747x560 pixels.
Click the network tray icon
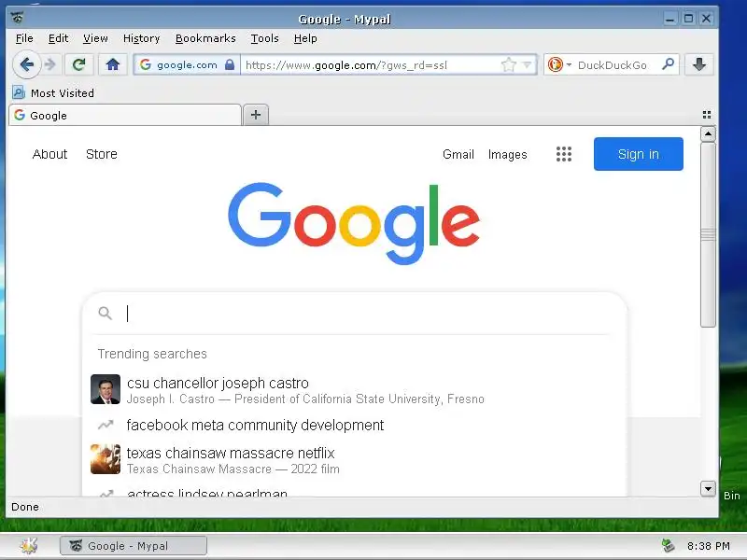tap(668, 546)
